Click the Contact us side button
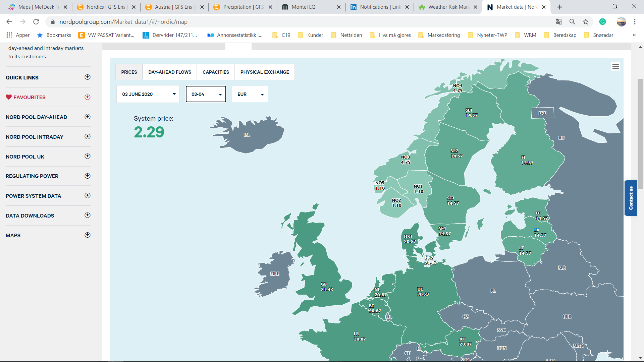Screen dimensions: 644x362 click(x=631, y=198)
